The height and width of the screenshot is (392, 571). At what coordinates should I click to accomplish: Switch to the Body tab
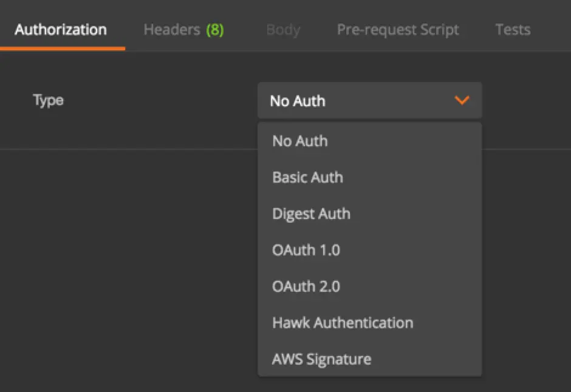(x=282, y=29)
